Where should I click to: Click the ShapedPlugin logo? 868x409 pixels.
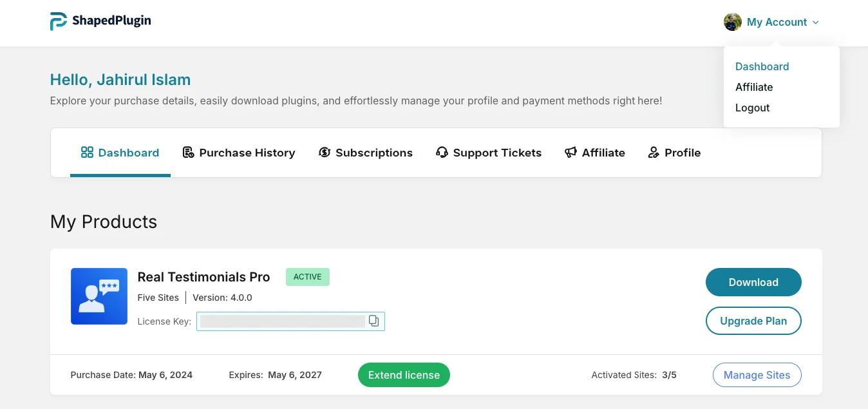tap(100, 21)
